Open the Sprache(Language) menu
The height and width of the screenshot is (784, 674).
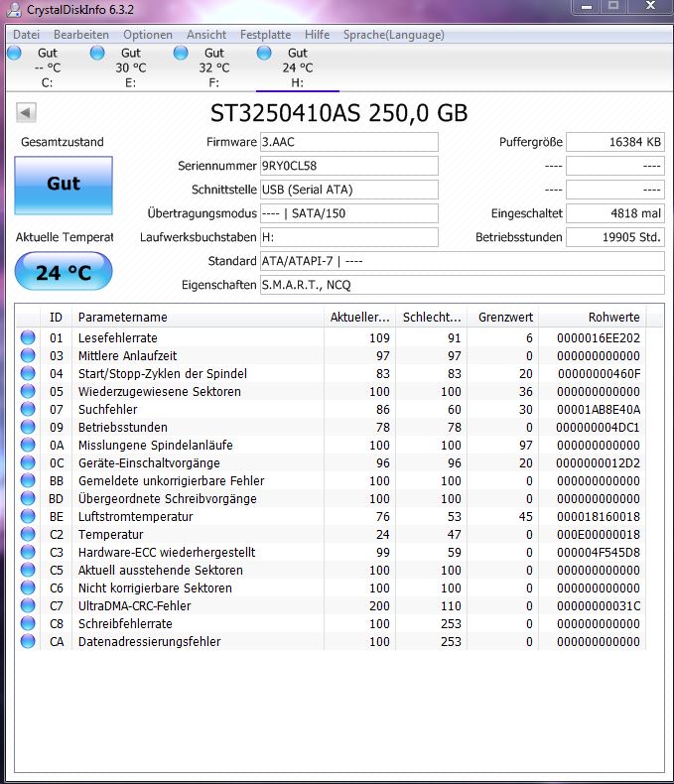(393, 35)
